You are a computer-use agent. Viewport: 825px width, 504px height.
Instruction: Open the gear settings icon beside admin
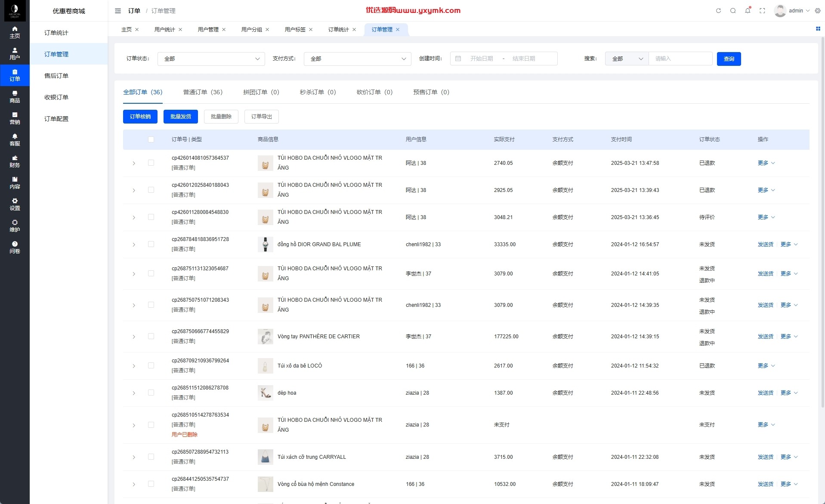[x=818, y=11]
